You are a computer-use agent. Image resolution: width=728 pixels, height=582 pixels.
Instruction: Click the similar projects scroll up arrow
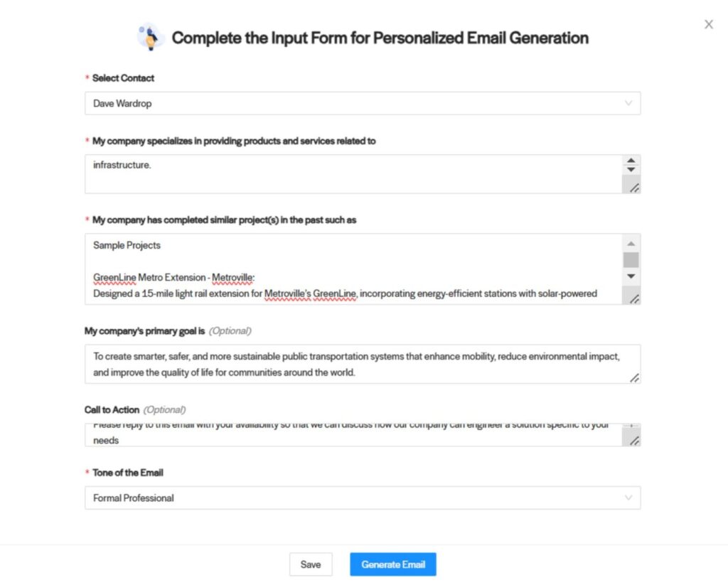tap(631, 244)
